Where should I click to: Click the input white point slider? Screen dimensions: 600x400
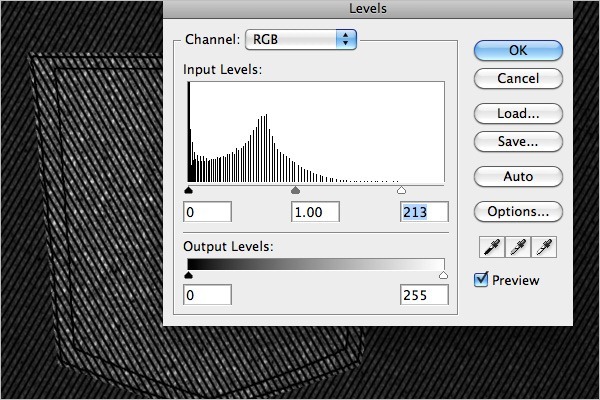pyautogui.click(x=401, y=190)
